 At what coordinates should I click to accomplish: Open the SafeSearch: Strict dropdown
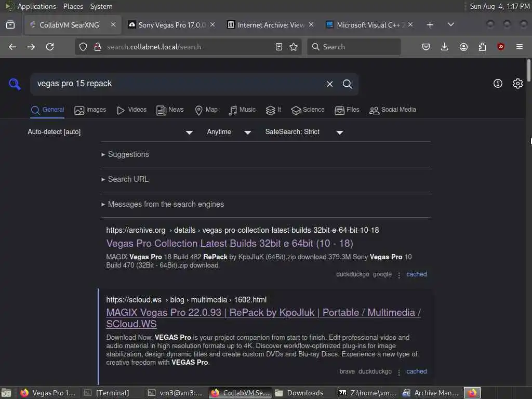[304, 132]
